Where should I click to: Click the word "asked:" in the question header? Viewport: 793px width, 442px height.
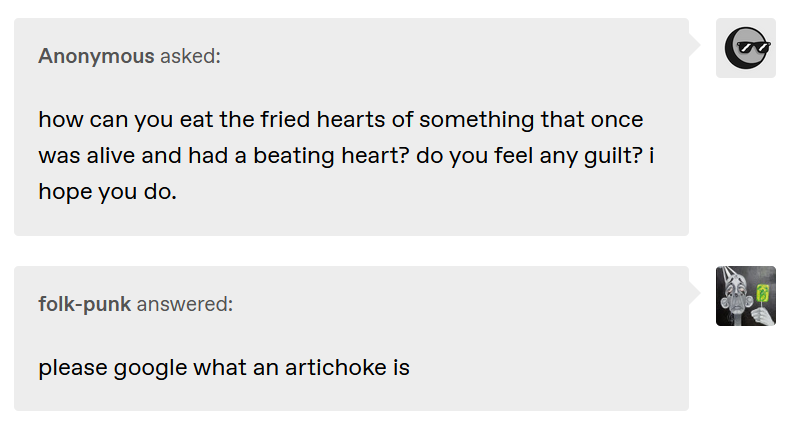tap(191, 56)
